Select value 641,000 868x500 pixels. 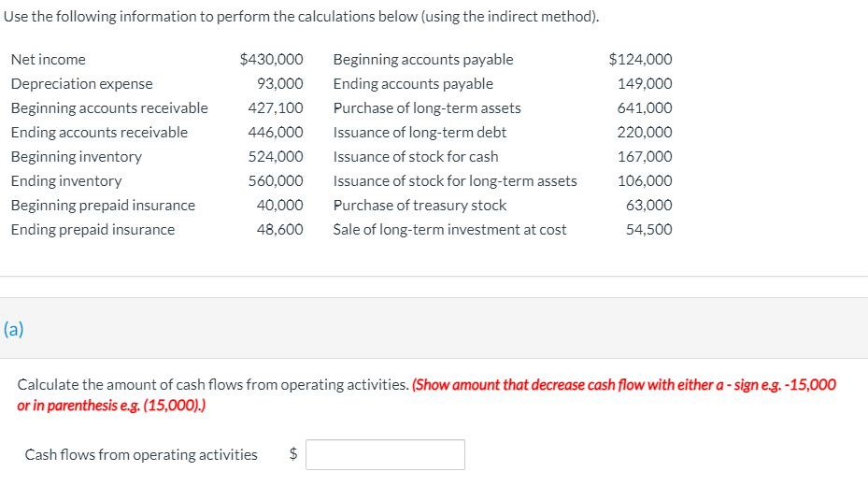[645, 108]
